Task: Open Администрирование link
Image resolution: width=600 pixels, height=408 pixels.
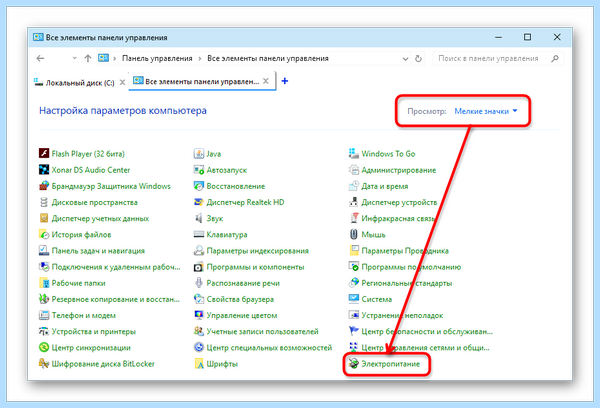Action: 398,170
